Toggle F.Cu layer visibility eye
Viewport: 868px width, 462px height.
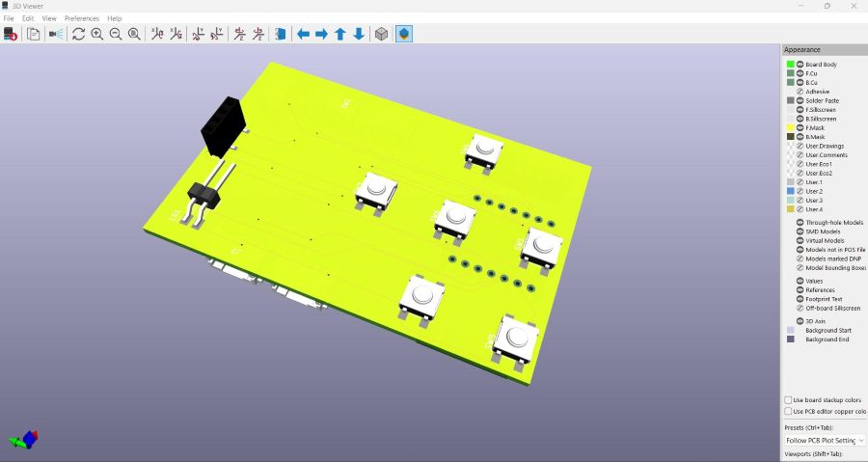click(800, 73)
